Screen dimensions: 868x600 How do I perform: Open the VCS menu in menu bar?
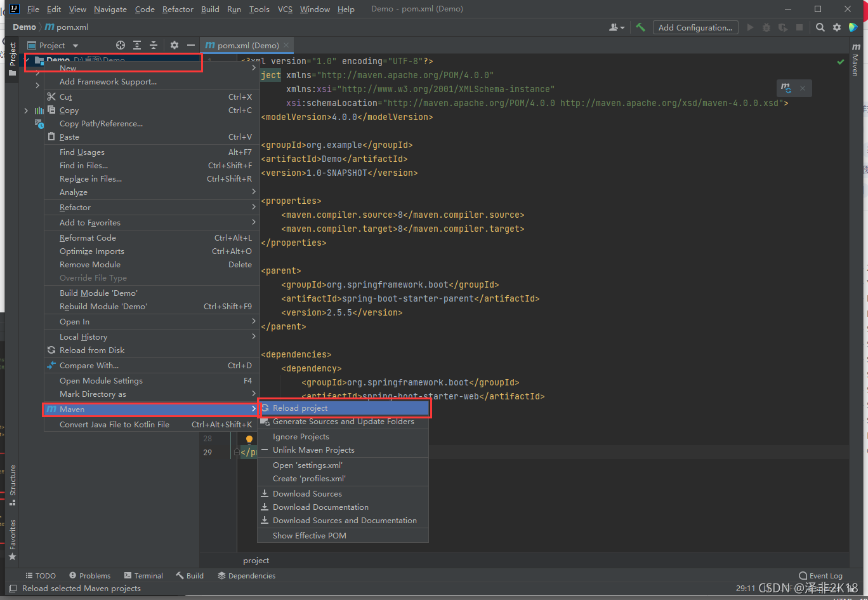(x=285, y=9)
